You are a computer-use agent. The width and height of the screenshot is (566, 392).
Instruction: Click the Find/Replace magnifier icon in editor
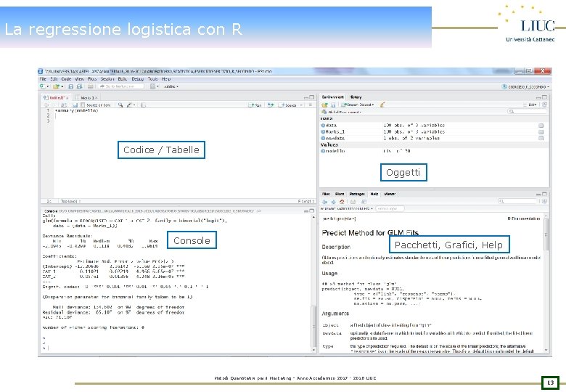pos(120,105)
